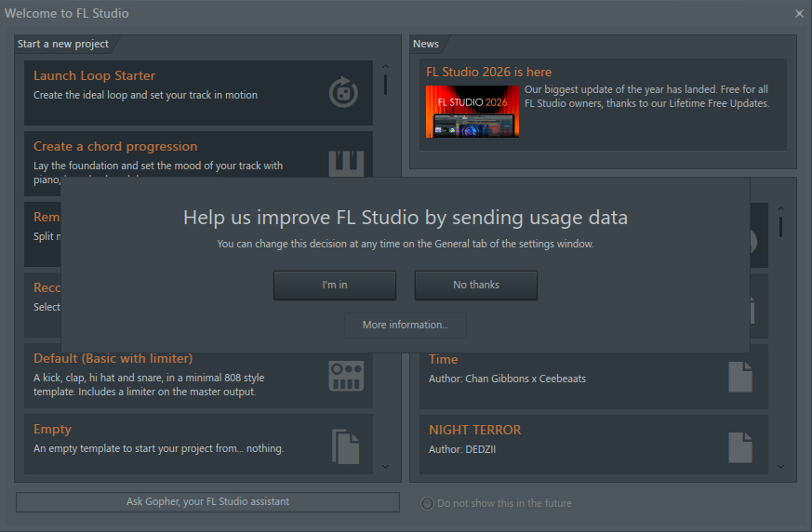Open the NIGHT TERROR project title
The height and width of the screenshot is (532, 812).
(x=475, y=430)
